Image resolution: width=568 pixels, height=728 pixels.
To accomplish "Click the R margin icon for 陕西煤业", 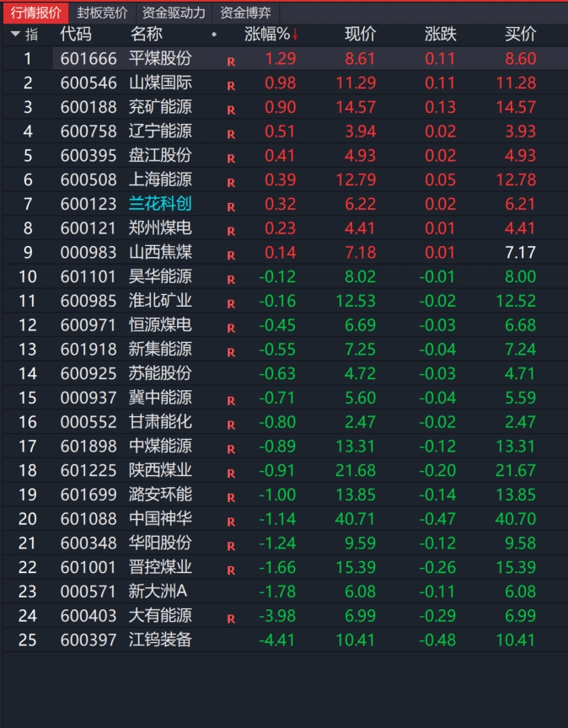I will click(231, 474).
